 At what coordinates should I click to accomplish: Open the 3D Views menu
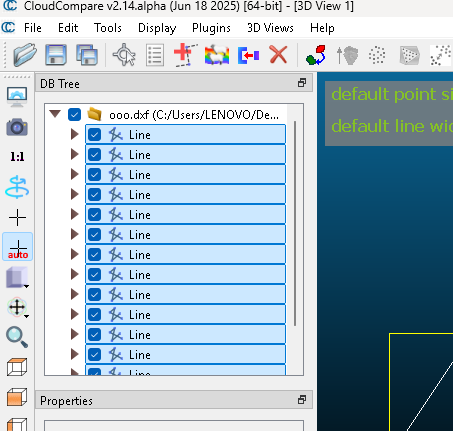(270, 28)
